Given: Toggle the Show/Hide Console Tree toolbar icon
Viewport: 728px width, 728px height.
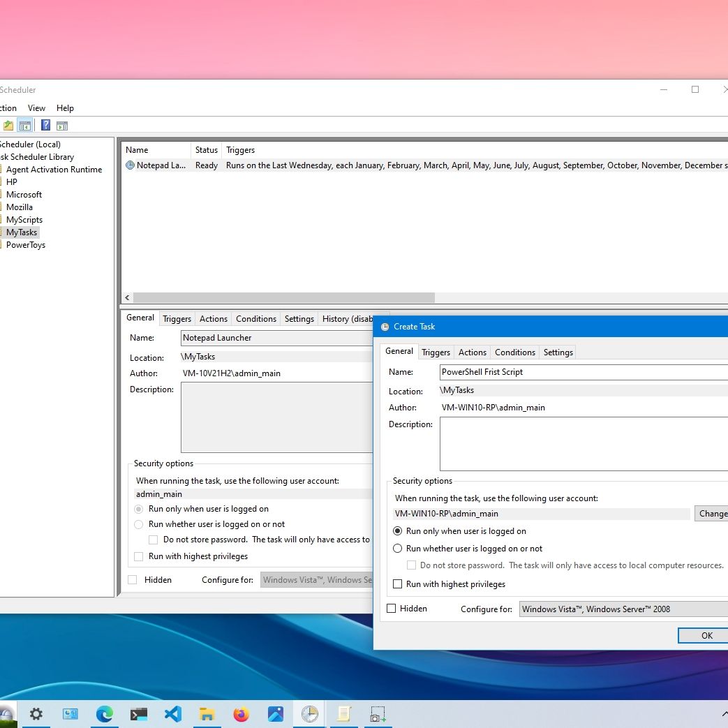Looking at the screenshot, I should (25, 126).
